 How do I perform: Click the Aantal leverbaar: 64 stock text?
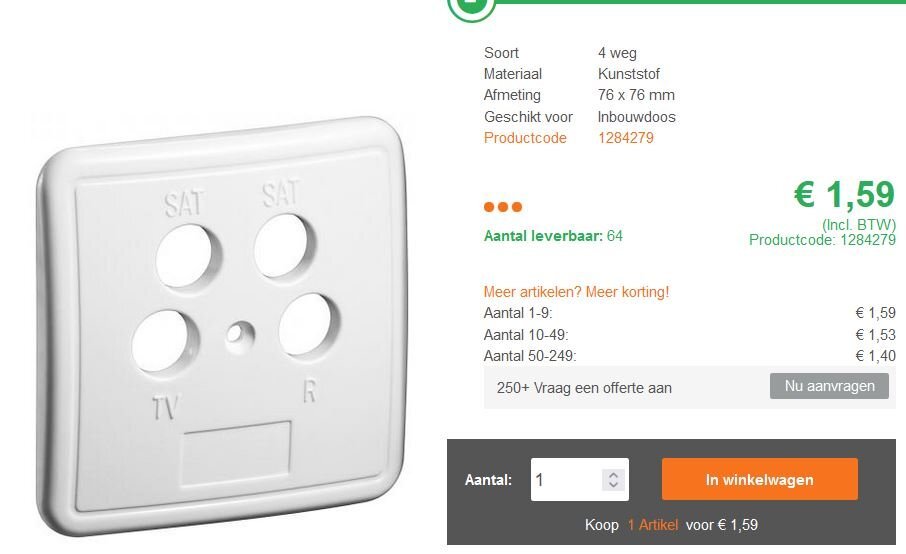(x=553, y=236)
